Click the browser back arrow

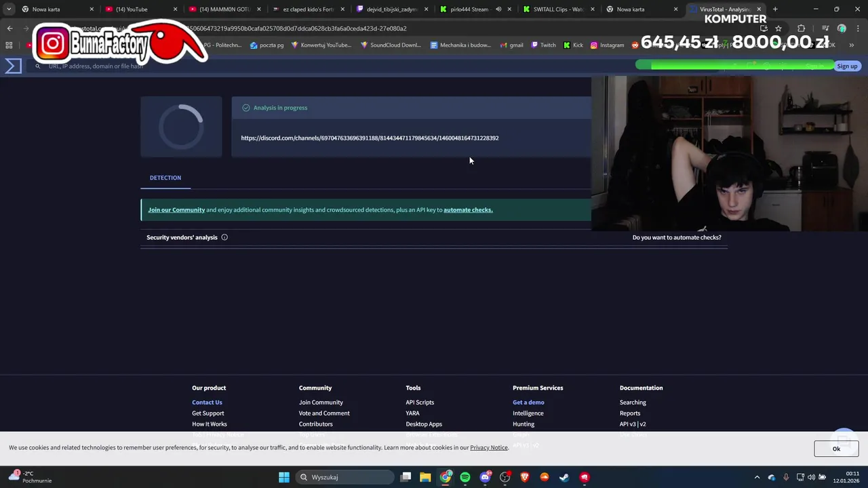9,28
